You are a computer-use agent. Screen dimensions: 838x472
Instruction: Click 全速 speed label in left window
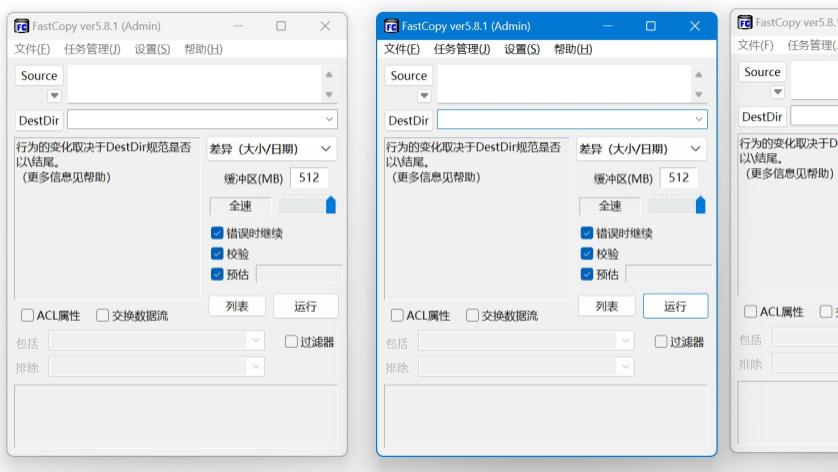[240, 206]
